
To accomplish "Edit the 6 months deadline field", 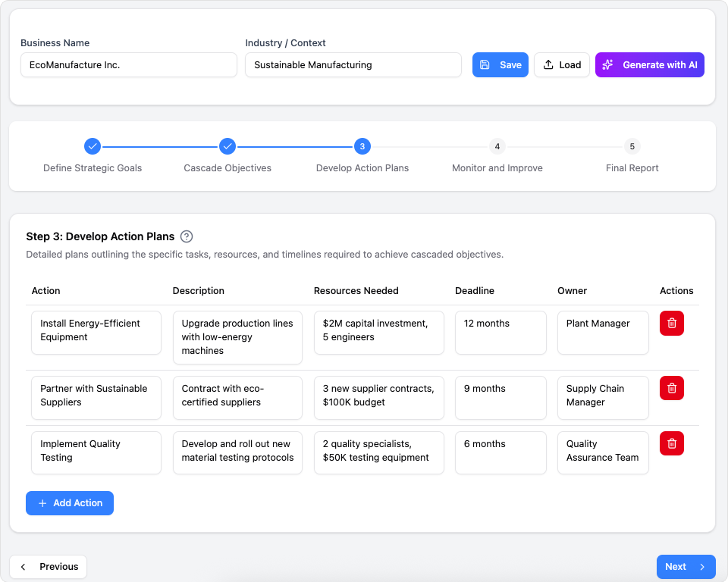I will point(500,453).
